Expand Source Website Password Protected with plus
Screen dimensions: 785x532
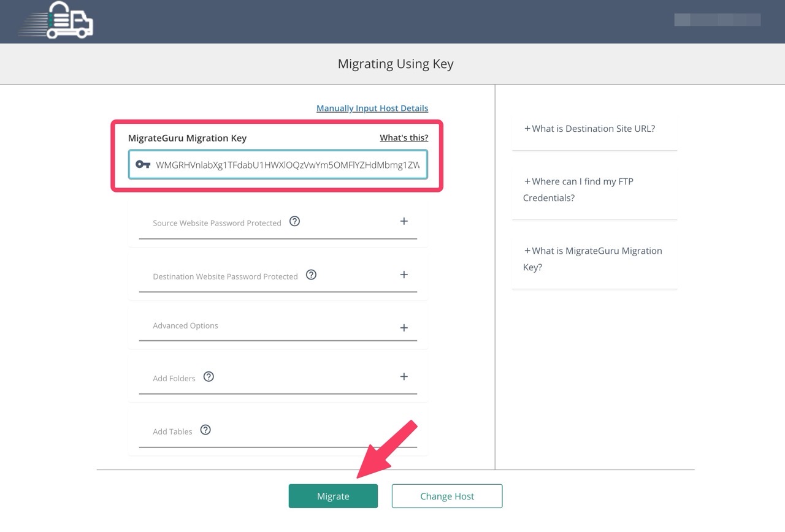tap(404, 221)
